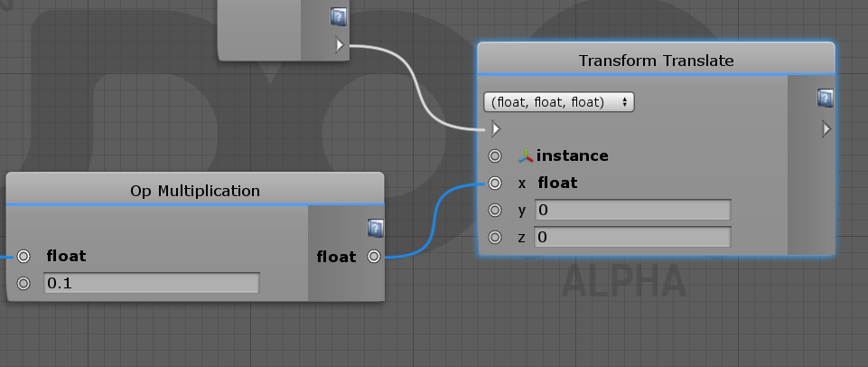868x367 pixels.
Task: Click the y value field showing 0
Action: pos(632,210)
